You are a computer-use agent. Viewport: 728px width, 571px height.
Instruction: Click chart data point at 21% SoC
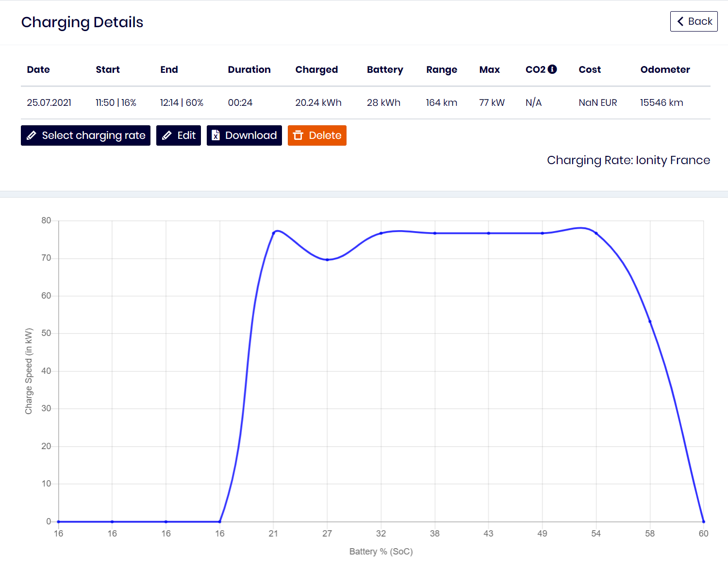274,233
